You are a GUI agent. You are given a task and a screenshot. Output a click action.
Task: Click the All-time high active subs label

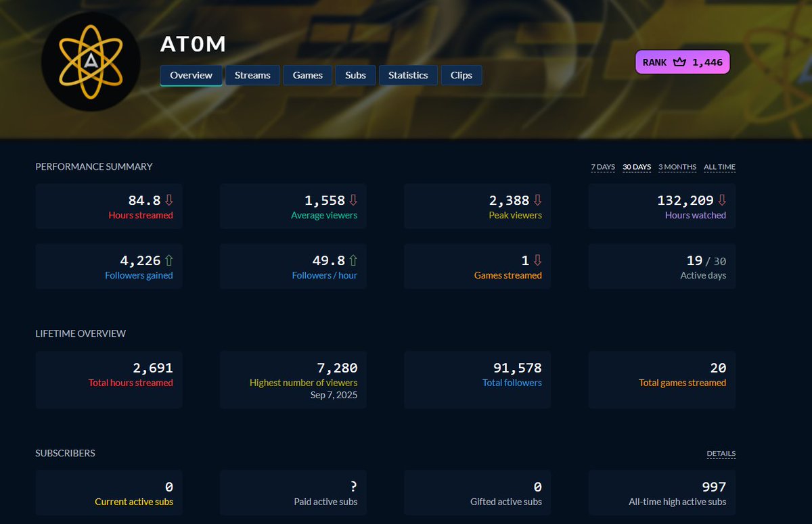677,502
